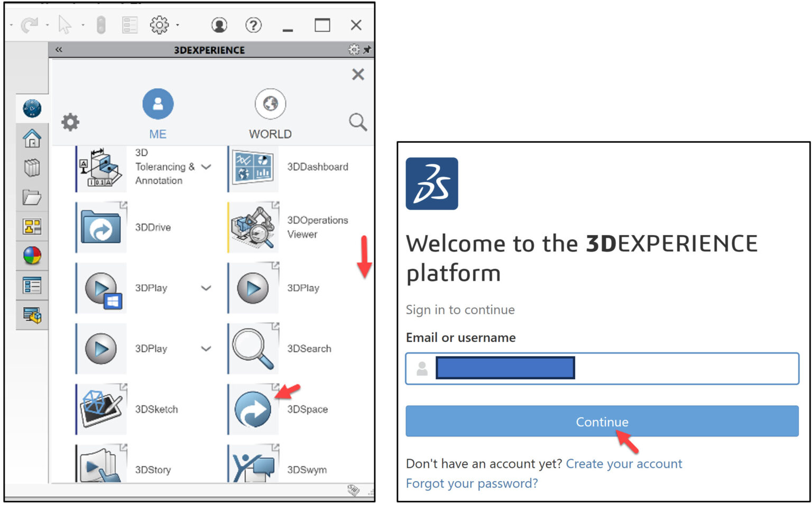Open the 3DDashboard app
Screen dimensions: 812x505
click(253, 167)
